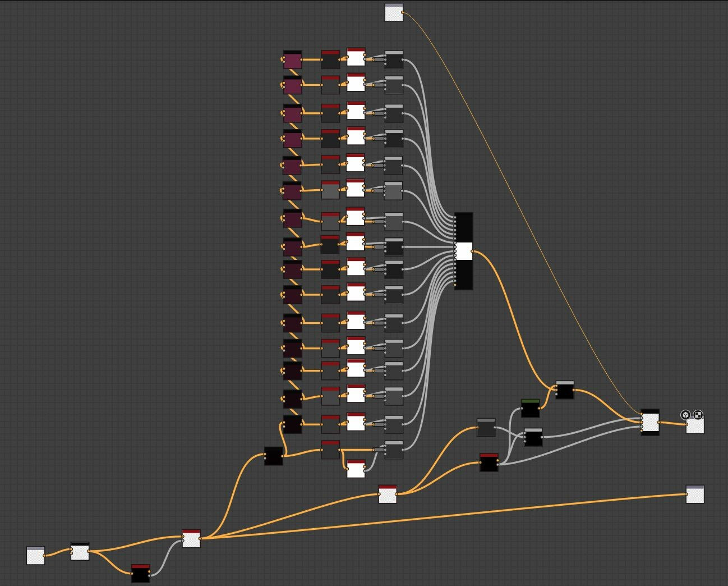Select the dark gray node left of the green node
728x586 pixels.
[x=486, y=427]
